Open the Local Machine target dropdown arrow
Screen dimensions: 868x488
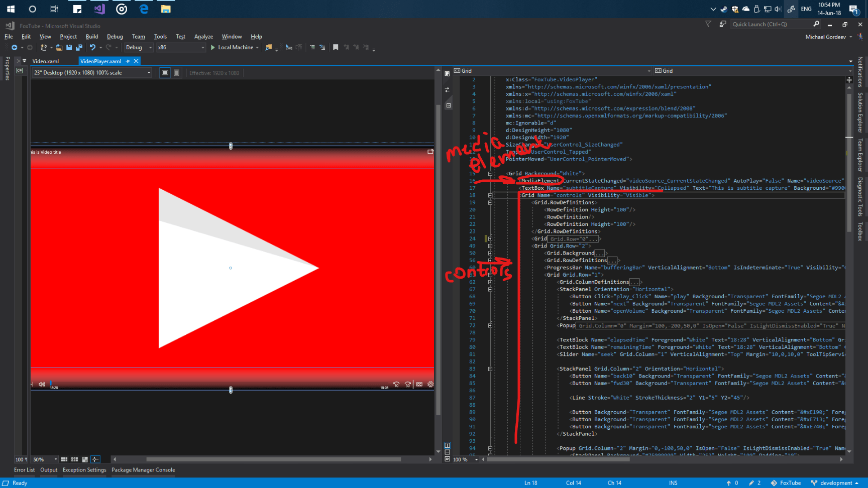(257, 48)
